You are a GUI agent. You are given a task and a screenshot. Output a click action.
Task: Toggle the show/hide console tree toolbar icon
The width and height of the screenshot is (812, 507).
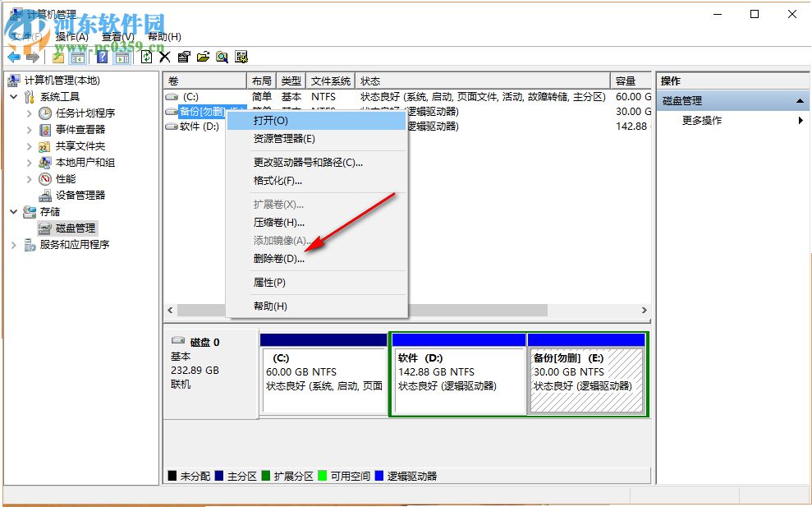coord(78,56)
